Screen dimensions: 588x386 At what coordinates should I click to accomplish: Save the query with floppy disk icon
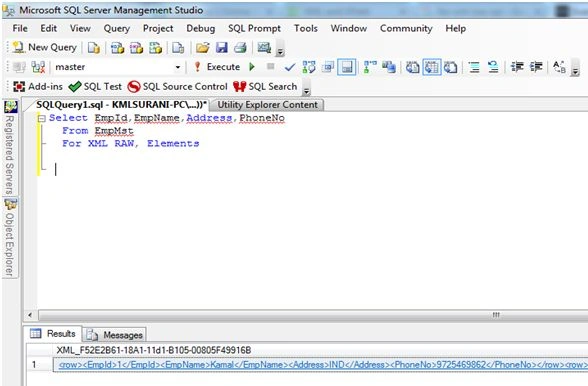point(222,48)
